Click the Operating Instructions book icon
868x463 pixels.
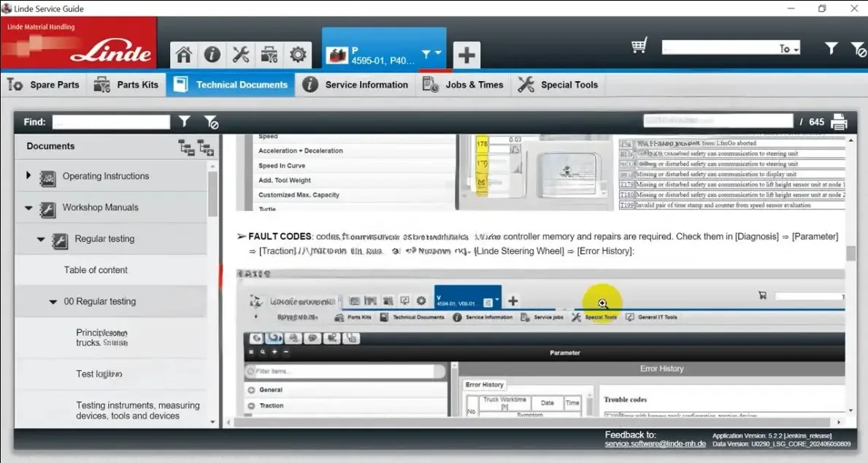click(x=47, y=177)
